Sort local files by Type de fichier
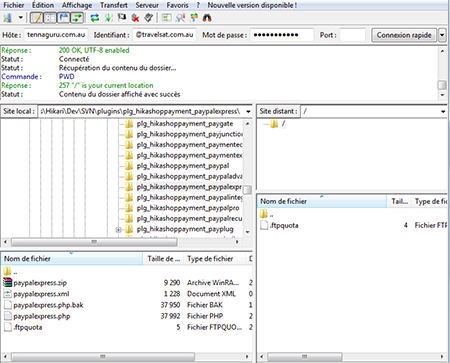450x363 pixels. [215, 259]
